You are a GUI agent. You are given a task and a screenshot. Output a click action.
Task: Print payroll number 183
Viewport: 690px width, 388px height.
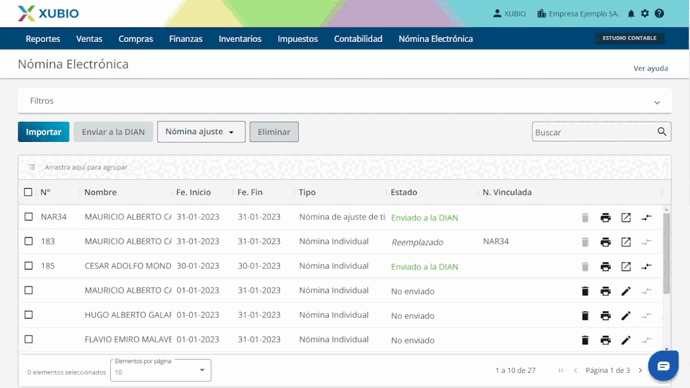(x=606, y=242)
